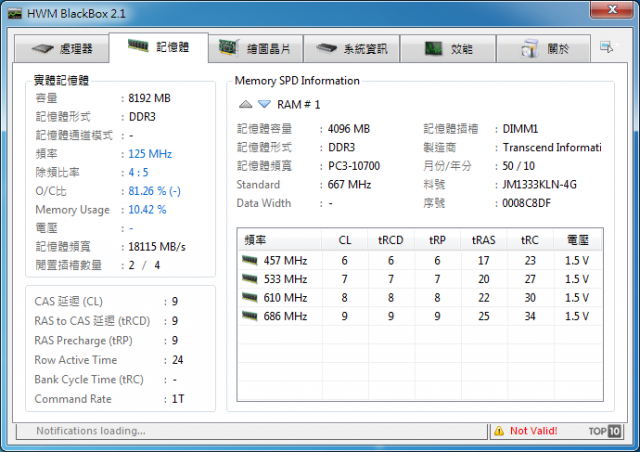
Task: Click the 81.26 % O/C ratio value
Action: coord(154,191)
